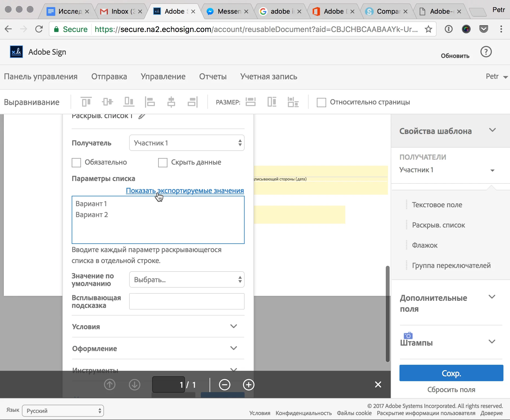Click the align vertical centers icon
Image resolution: width=510 pixels, height=420 pixels.
pyautogui.click(x=107, y=102)
